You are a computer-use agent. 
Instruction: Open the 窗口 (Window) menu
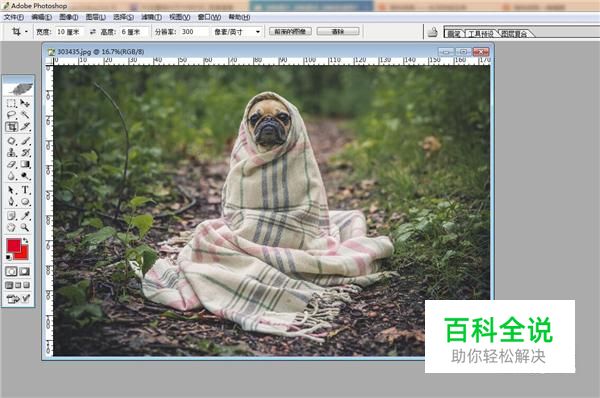[x=209, y=17]
